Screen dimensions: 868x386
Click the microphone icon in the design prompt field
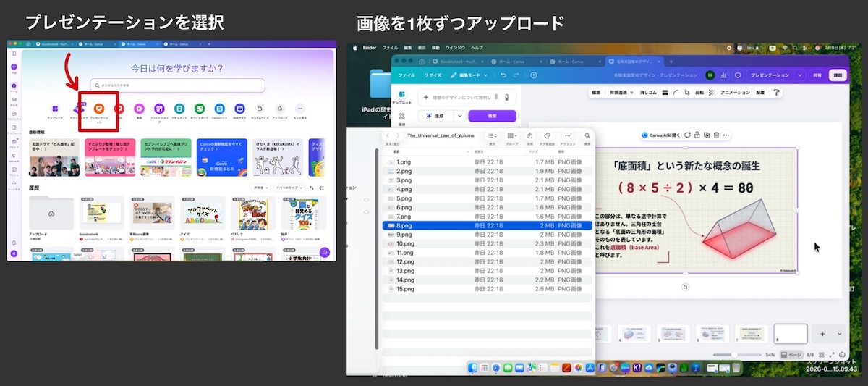[507, 97]
